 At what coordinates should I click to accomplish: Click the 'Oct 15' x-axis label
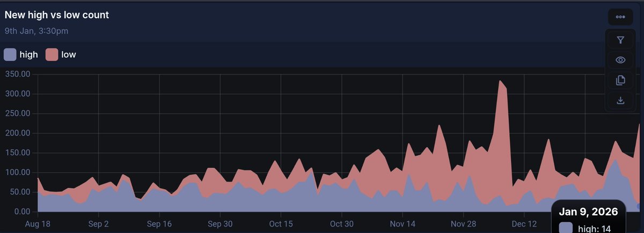coord(281,223)
